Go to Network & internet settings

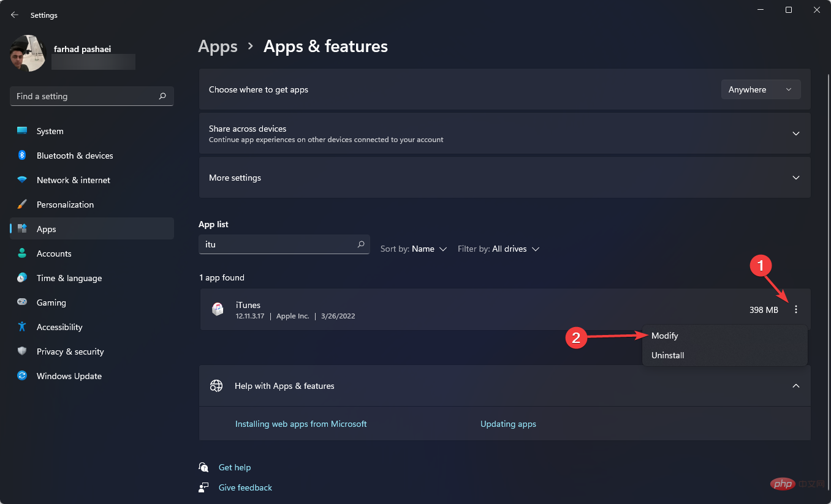pyautogui.click(x=73, y=180)
